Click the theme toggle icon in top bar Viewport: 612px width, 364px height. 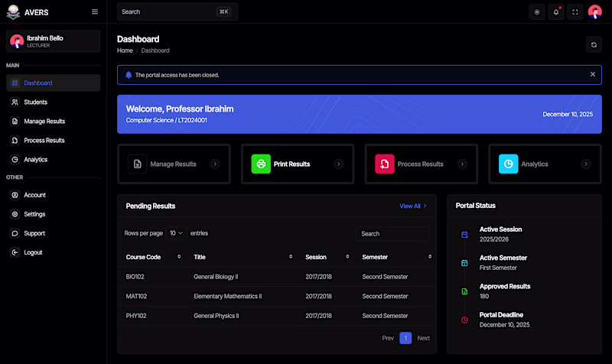(537, 11)
